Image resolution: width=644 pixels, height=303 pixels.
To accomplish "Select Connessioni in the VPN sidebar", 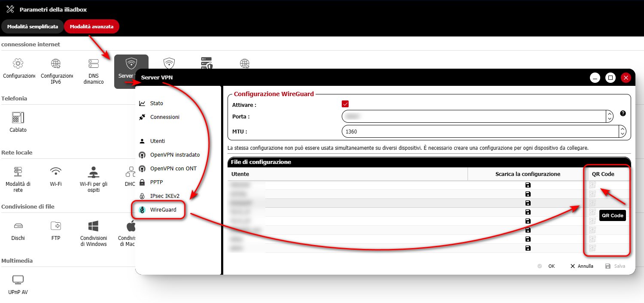I will (x=164, y=117).
